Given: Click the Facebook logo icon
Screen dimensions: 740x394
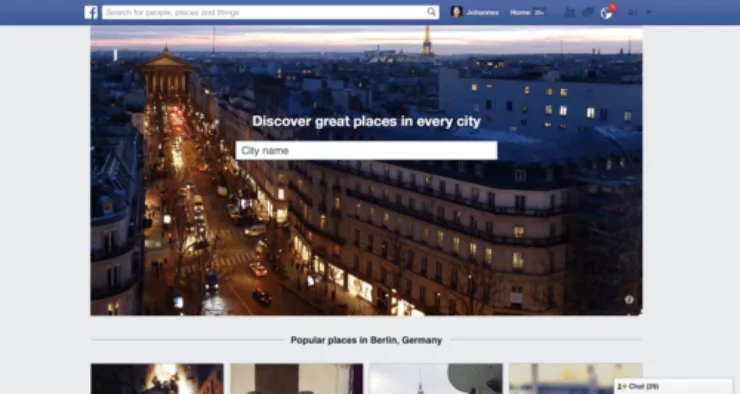Looking at the screenshot, I should [x=91, y=12].
